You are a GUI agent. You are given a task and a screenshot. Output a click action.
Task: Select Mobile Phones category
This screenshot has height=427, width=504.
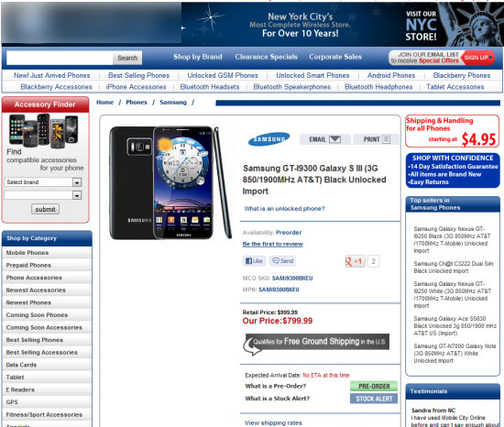47,253
